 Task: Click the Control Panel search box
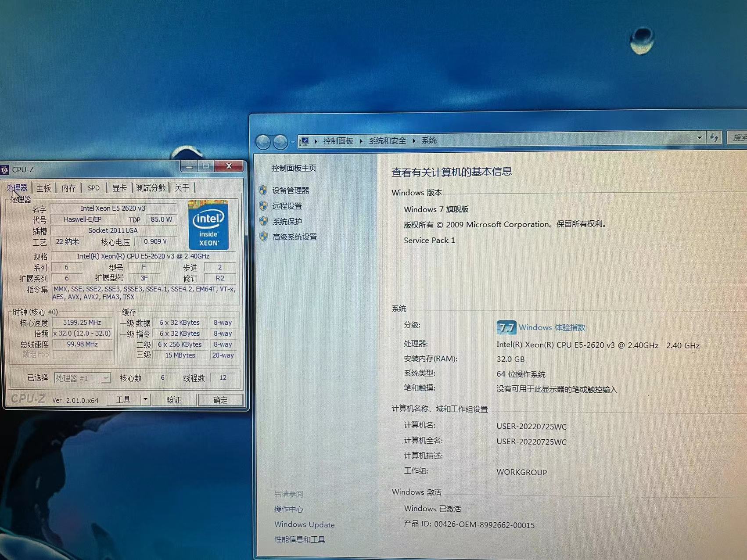737,137
